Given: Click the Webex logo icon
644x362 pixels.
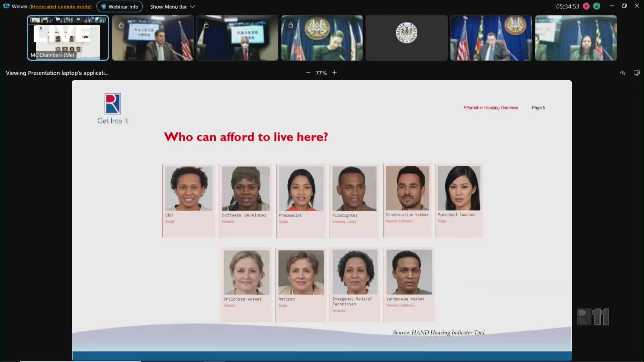Looking at the screenshot, I should [x=6, y=6].
